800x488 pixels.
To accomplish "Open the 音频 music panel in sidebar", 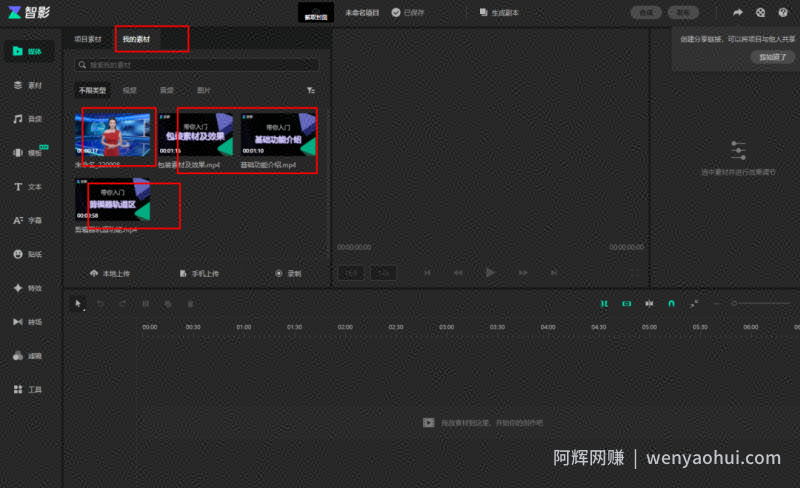I will [28, 119].
